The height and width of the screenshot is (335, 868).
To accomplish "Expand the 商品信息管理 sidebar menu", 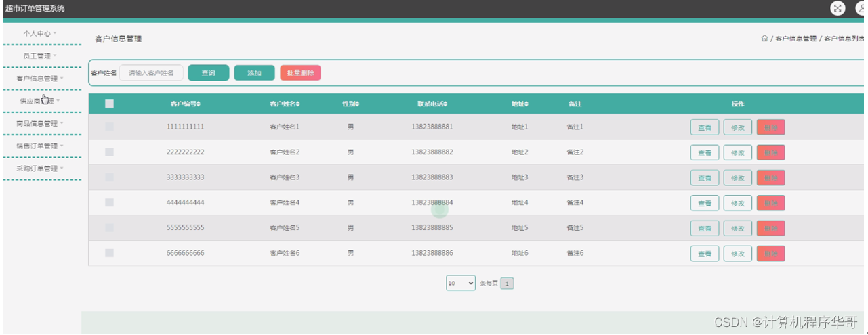I will (x=40, y=123).
